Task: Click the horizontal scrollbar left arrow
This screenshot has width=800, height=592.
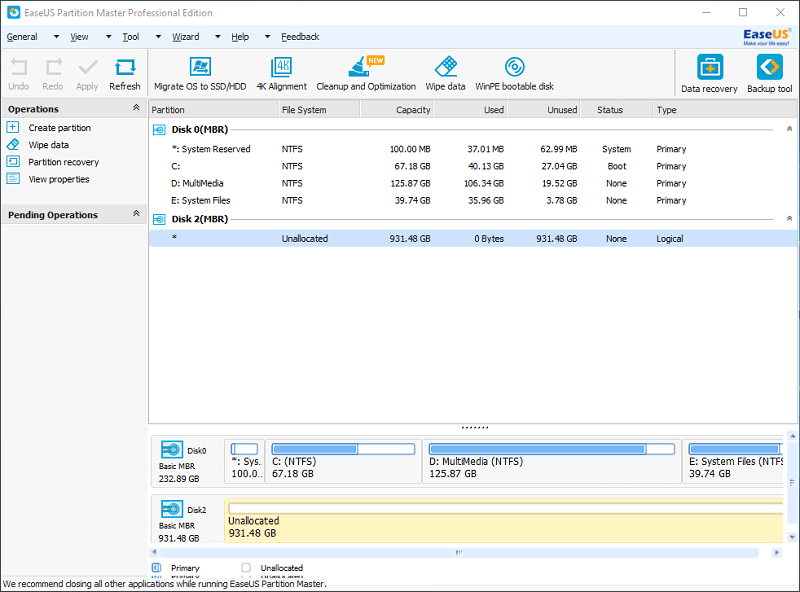Action: pyautogui.click(x=154, y=552)
